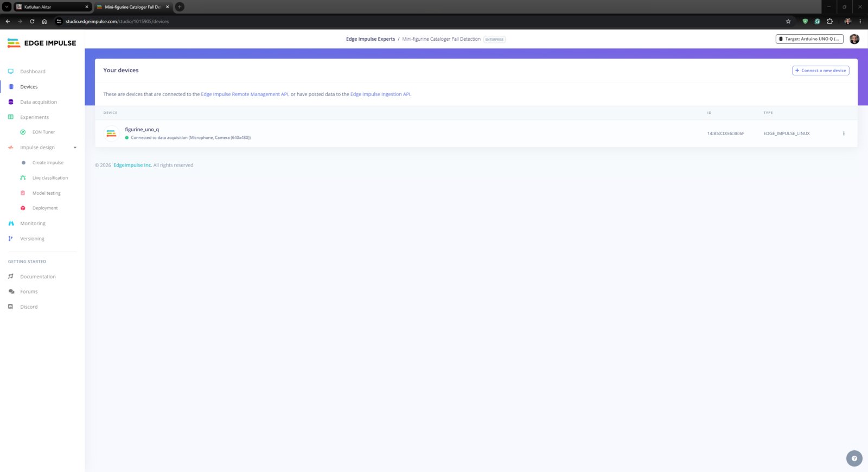Close the Kutluhan Aktar browser tab
The height and width of the screenshot is (472, 868).
[87, 7]
